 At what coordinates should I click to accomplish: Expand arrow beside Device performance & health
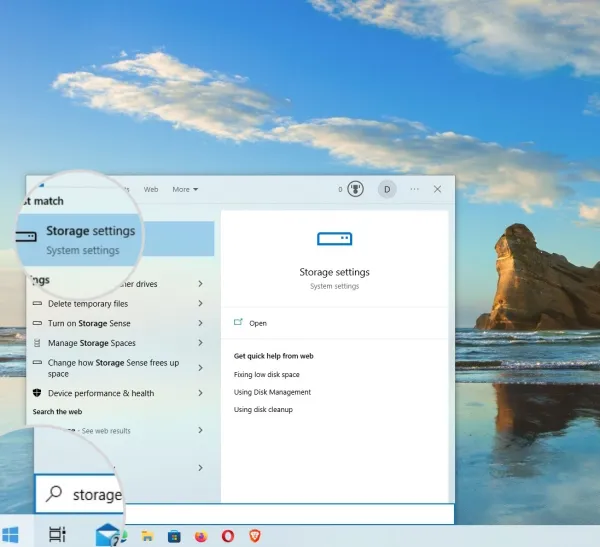pos(201,393)
